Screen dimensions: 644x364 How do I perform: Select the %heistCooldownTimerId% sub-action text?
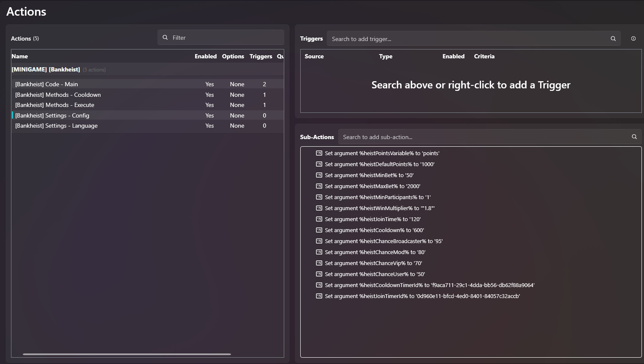point(430,285)
